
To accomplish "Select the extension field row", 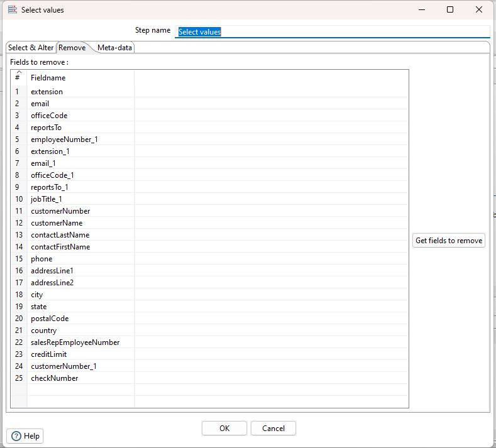I will [x=80, y=92].
